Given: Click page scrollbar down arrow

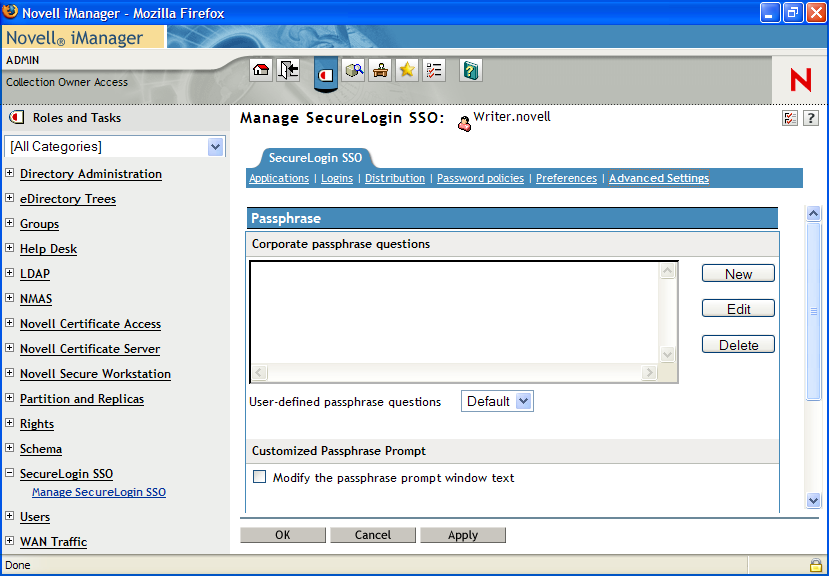Looking at the screenshot, I should click(813, 499).
